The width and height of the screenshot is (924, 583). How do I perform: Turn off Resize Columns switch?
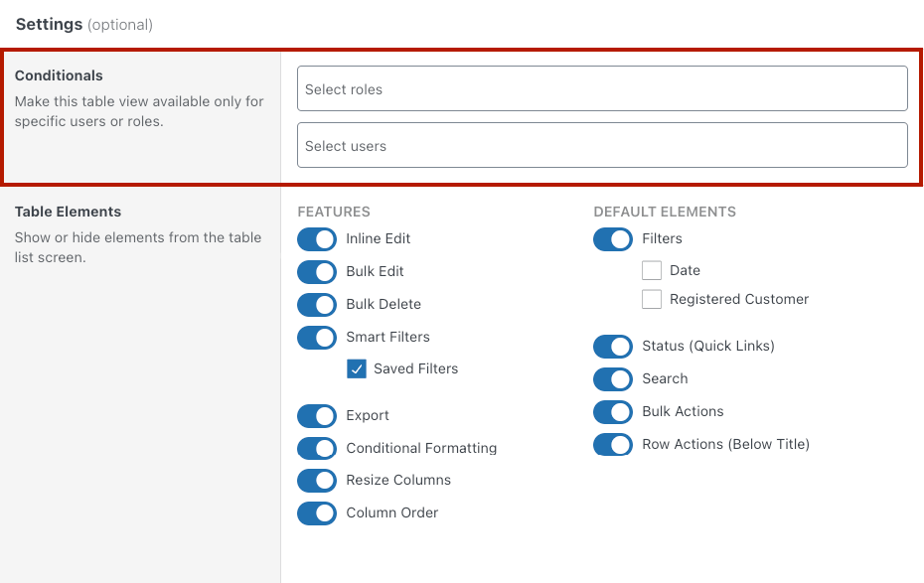point(317,481)
